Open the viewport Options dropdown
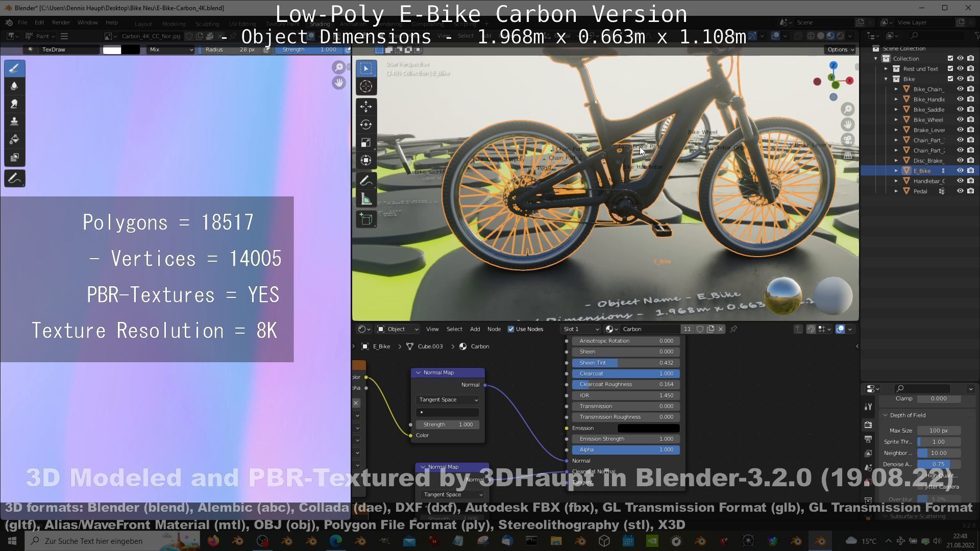The width and height of the screenshot is (980, 551). pyautogui.click(x=840, y=49)
